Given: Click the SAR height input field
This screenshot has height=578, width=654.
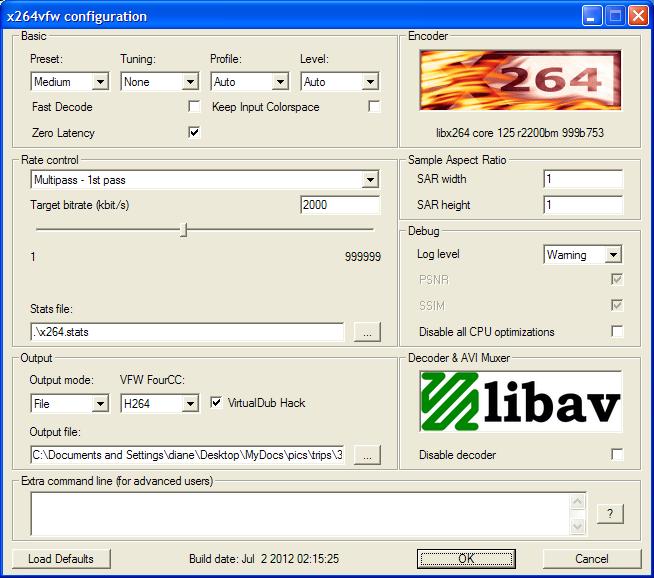Looking at the screenshot, I should [583, 205].
